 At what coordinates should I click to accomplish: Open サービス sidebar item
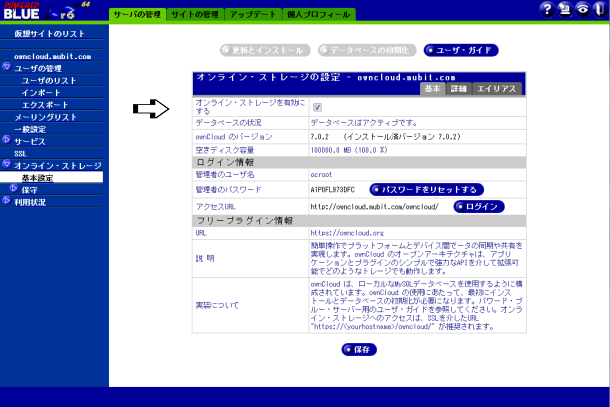click(30, 142)
